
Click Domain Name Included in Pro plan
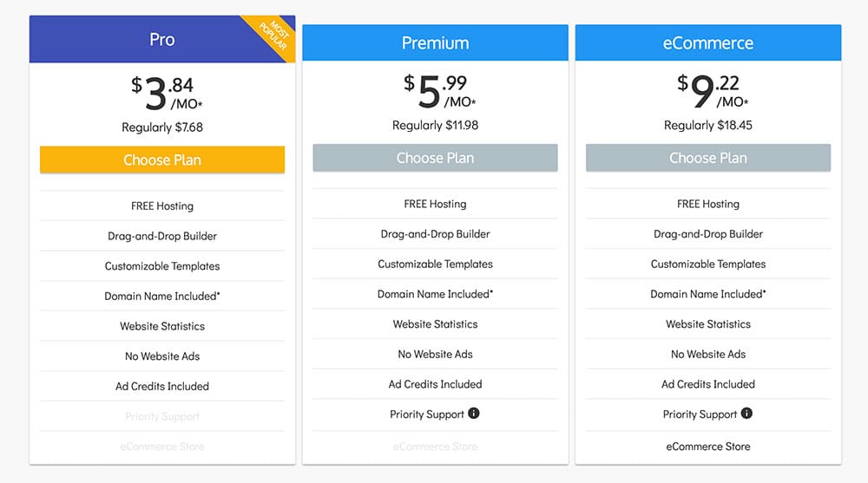click(x=162, y=296)
